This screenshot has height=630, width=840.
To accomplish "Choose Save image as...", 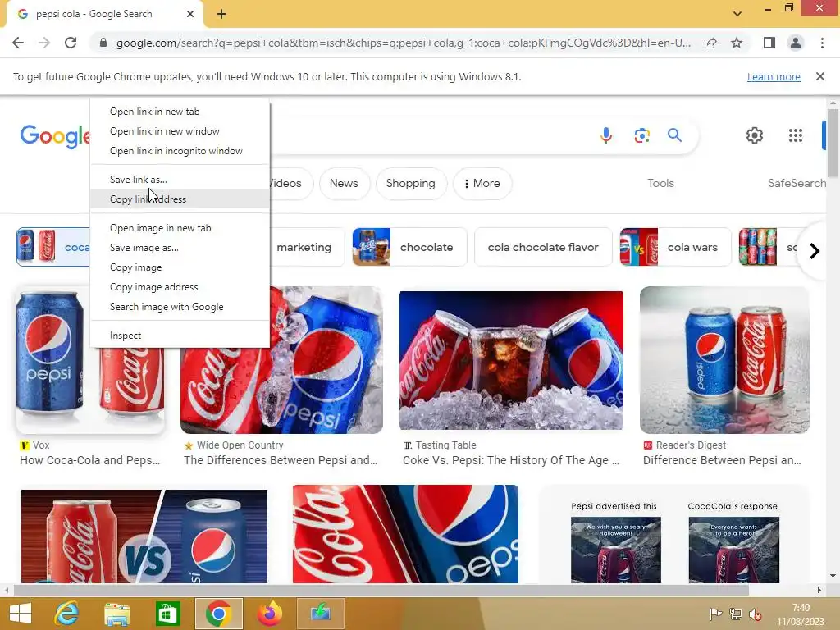I will click(x=180, y=248).
